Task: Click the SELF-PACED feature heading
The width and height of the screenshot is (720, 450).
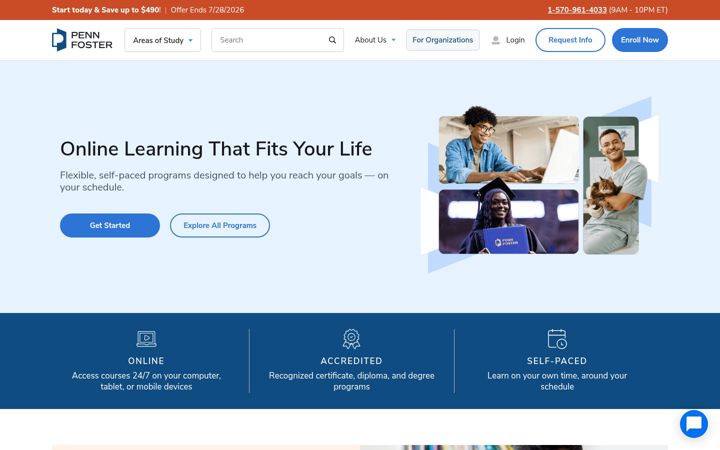Action: pyautogui.click(x=557, y=361)
